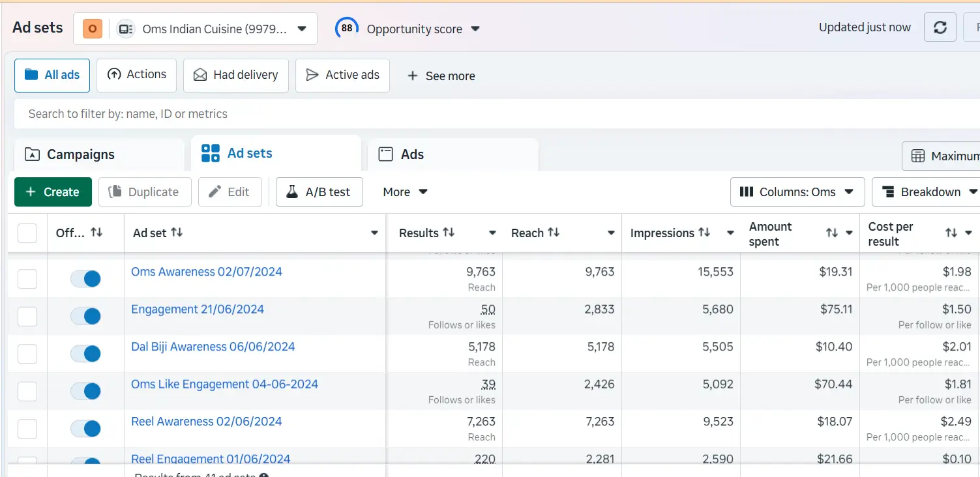Check the select-all checkbox in table header
Screen dimensions: 980x477
(27, 233)
